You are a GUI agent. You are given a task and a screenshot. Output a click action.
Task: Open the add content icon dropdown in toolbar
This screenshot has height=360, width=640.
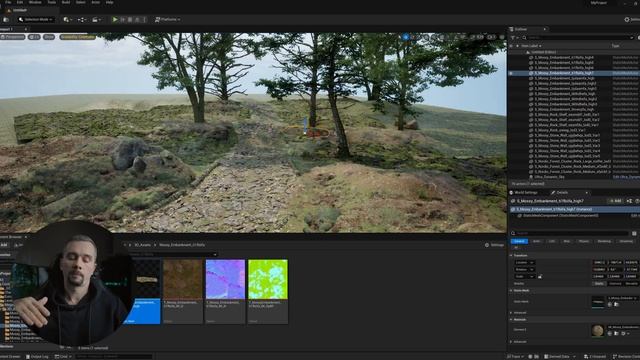pos(67,20)
